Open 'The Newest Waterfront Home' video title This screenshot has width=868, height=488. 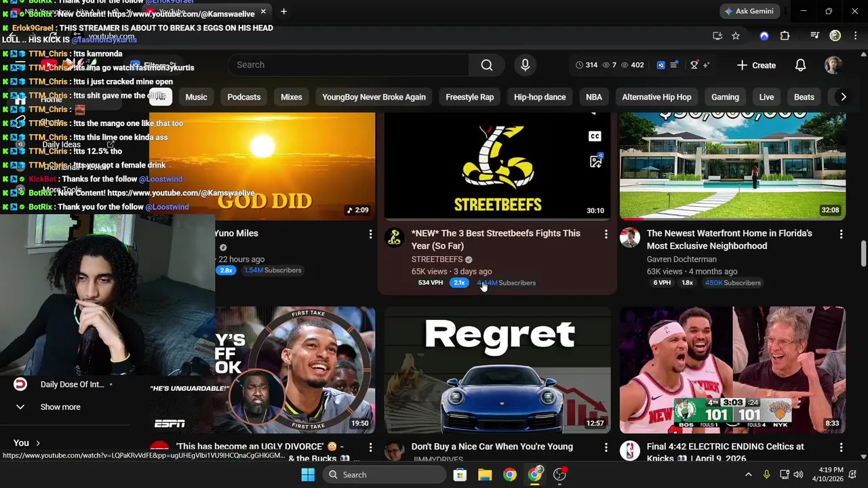(730, 239)
